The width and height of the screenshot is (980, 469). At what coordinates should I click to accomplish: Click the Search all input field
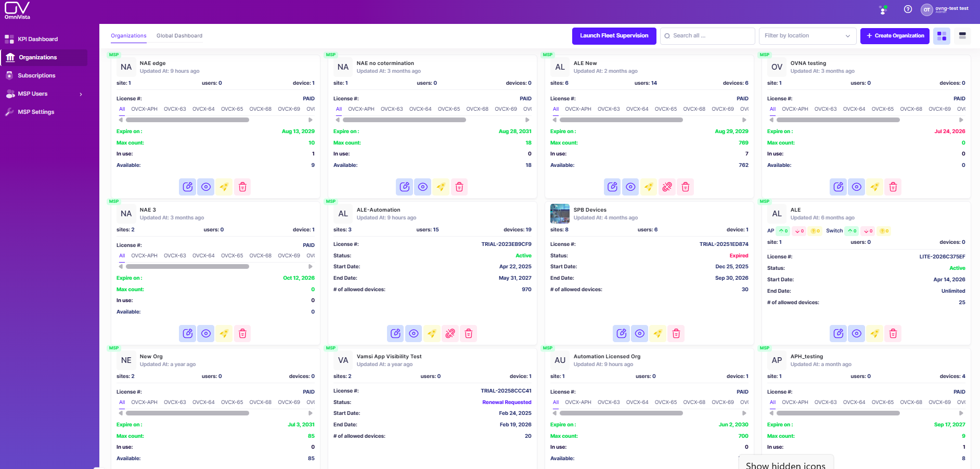coord(707,36)
